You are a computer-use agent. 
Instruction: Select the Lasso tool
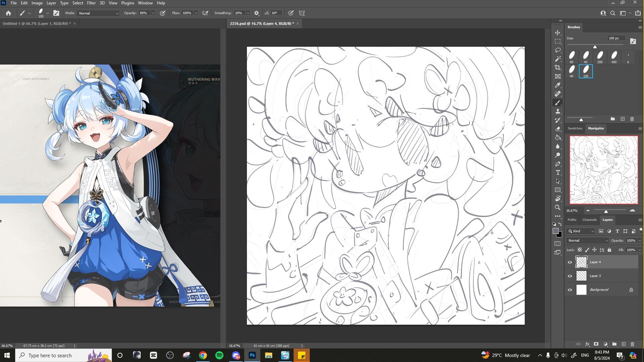tap(558, 50)
